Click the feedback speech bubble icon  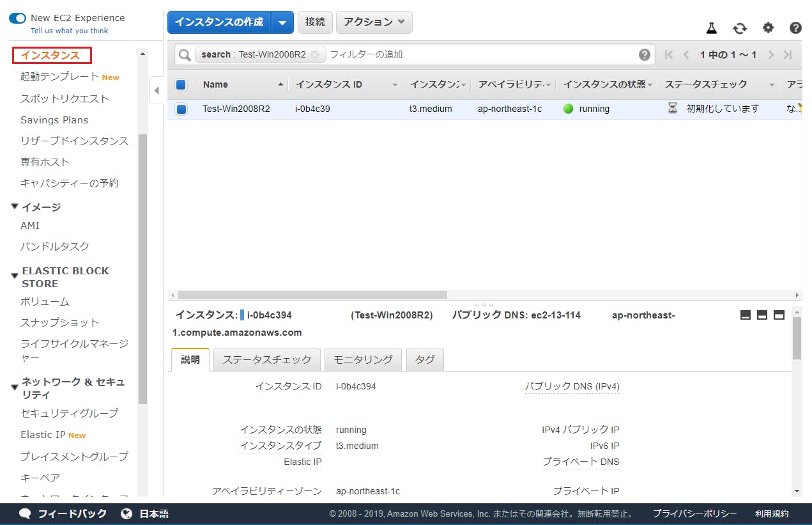click(x=25, y=513)
